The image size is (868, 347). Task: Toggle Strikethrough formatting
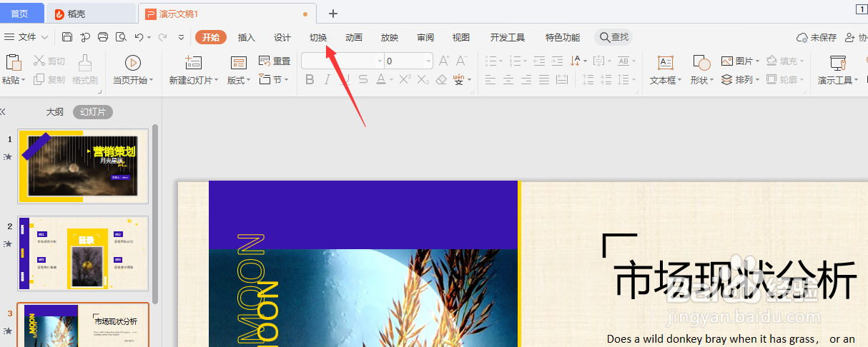[363, 80]
